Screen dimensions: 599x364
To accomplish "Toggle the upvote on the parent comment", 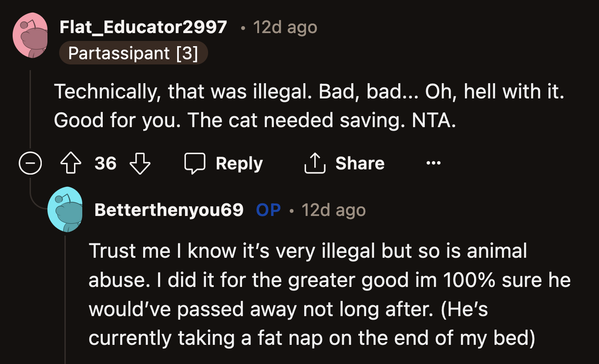I will [71, 163].
